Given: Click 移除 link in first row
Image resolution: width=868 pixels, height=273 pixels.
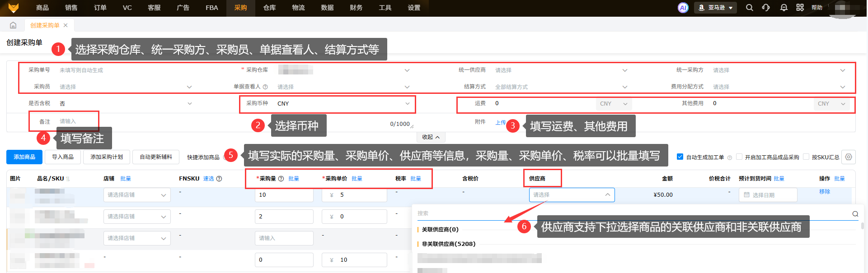Looking at the screenshot, I should (825, 192).
